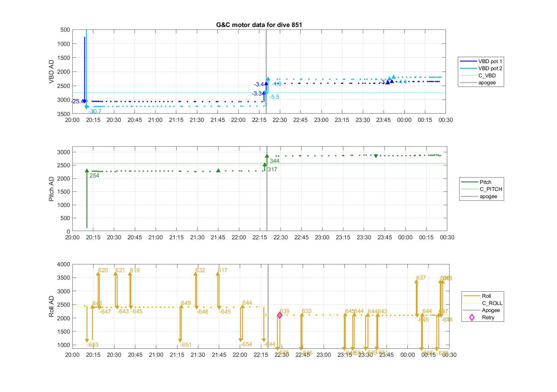The width and height of the screenshot is (557, 392).
Task: Click the '619' roll data label
Action: coord(135,270)
